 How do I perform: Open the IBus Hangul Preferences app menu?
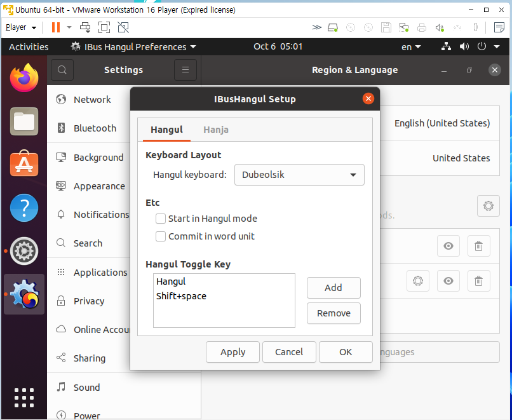coord(133,47)
